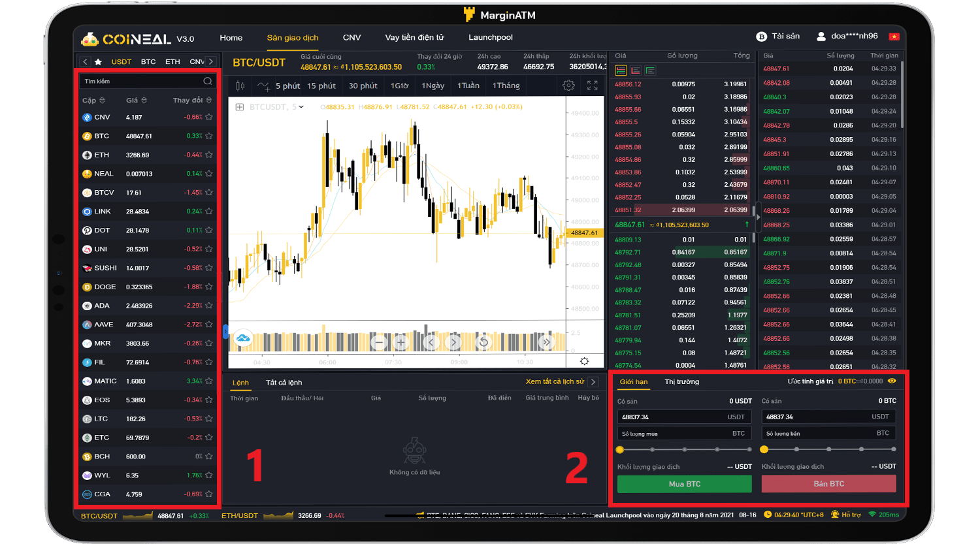This screenshot has width=980, height=544.
Task: Open the chart indicators tool
Action: [263, 86]
